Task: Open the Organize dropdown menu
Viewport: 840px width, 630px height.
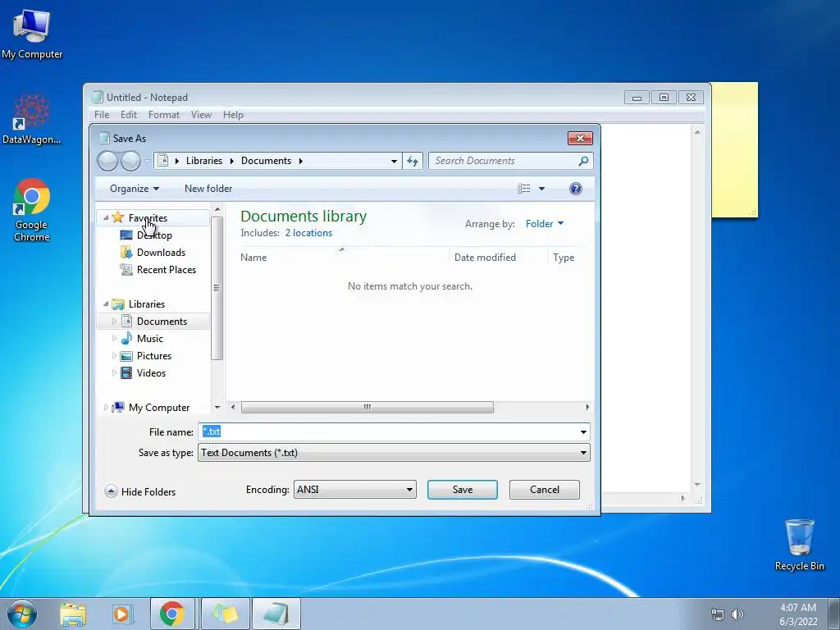Action: point(134,189)
